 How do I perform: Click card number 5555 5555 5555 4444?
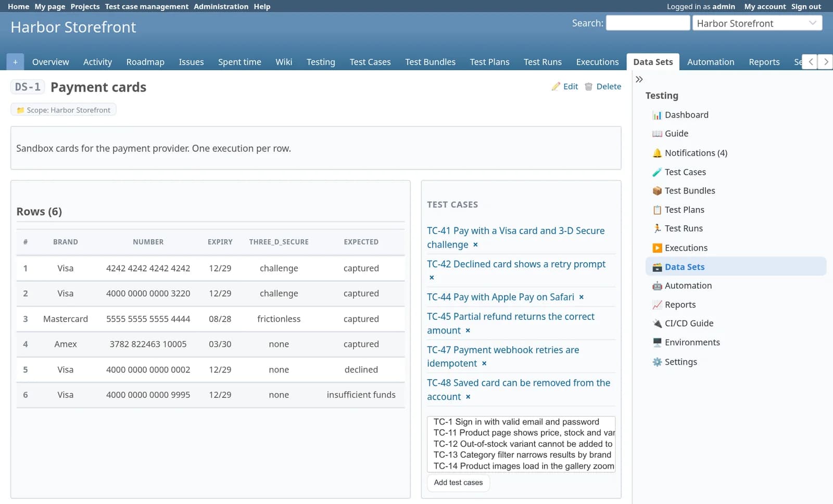[148, 319]
